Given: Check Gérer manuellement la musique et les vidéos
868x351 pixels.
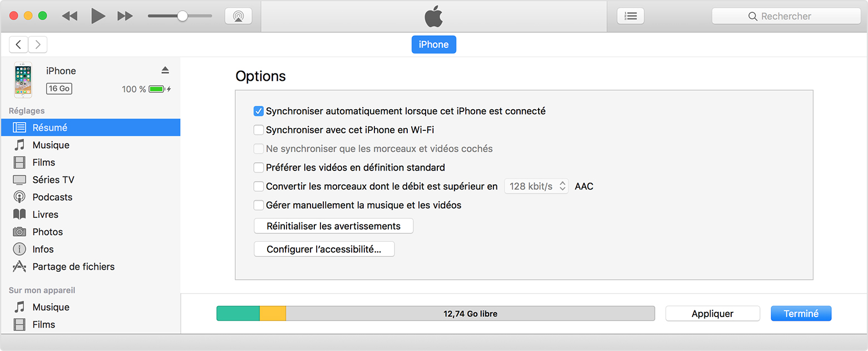Looking at the screenshot, I should 258,205.
